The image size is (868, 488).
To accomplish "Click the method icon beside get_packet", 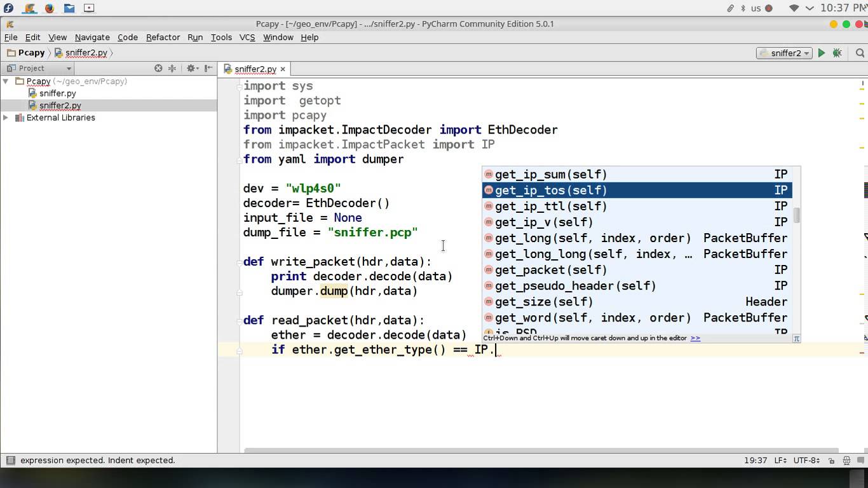I will click(x=489, y=269).
